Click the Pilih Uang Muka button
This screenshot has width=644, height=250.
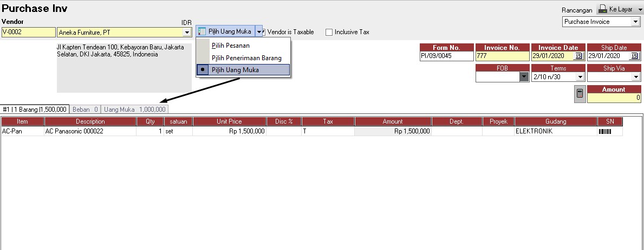(x=225, y=32)
